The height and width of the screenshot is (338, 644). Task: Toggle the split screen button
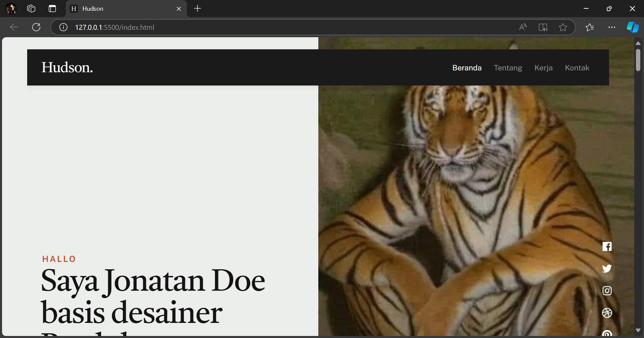coord(543,27)
